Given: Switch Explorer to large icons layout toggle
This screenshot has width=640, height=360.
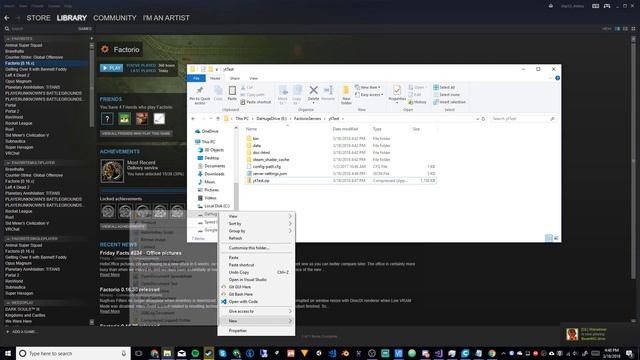Looking at the screenshot, I should (556, 238).
